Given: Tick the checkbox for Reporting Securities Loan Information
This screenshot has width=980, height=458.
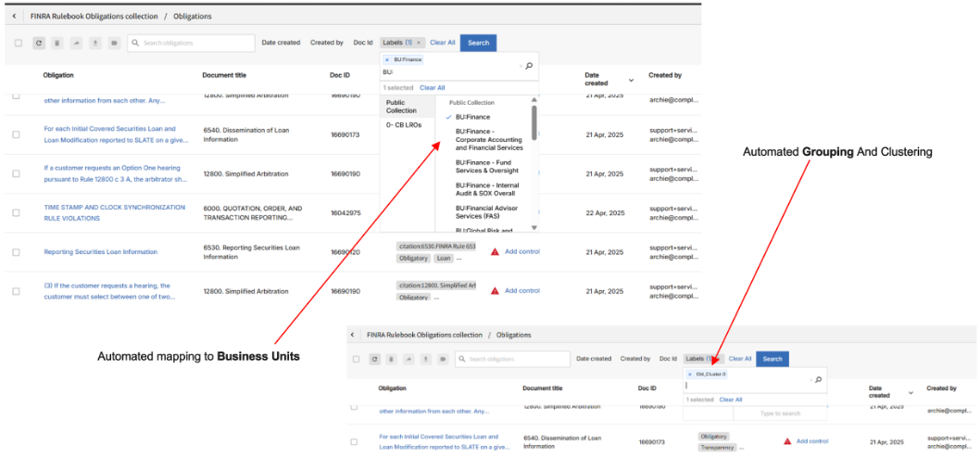Looking at the screenshot, I should [x=16, y=252].
